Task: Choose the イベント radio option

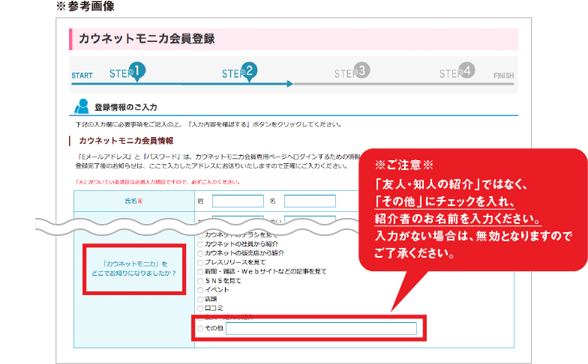Action: (200, 291)
